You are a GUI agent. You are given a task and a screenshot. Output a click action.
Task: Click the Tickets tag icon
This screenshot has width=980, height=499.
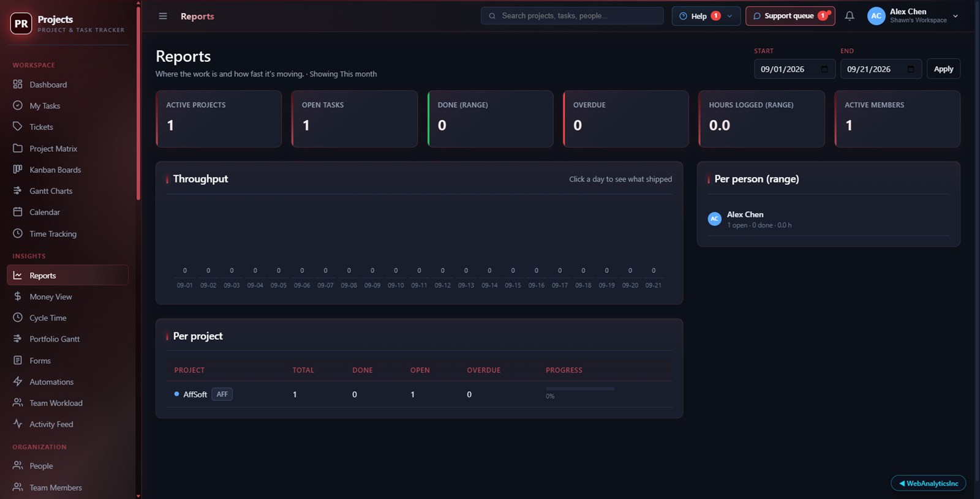click(18, 127)
